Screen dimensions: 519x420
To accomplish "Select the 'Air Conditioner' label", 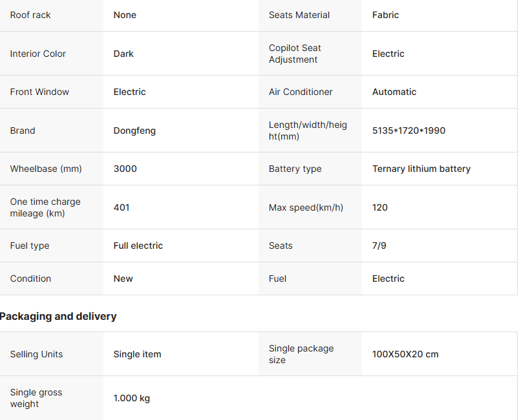I will pyautogui.click(x=301, y=92).
